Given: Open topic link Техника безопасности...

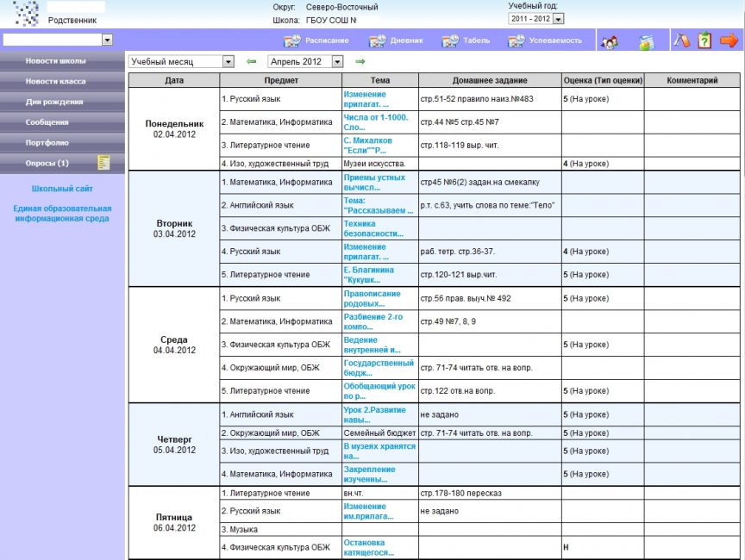Looking at the screenshot, I should pos(373,228).
